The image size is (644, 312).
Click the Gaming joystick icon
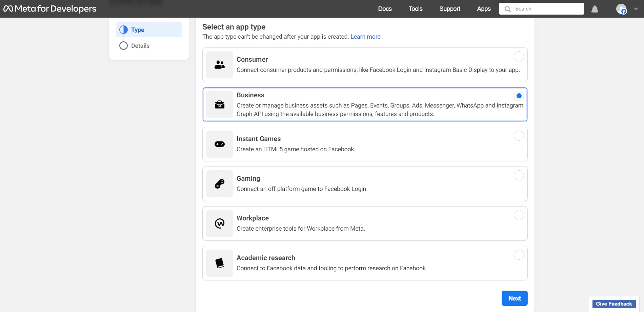point(219,184)
